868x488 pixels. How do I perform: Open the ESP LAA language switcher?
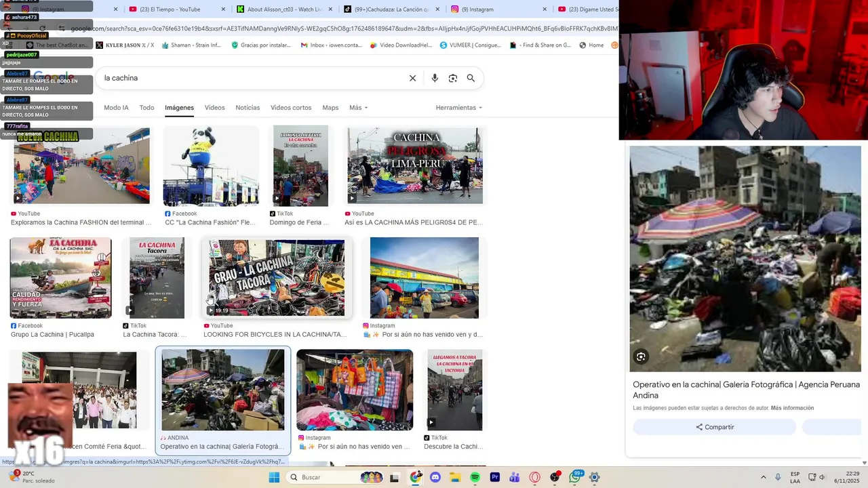795,477
